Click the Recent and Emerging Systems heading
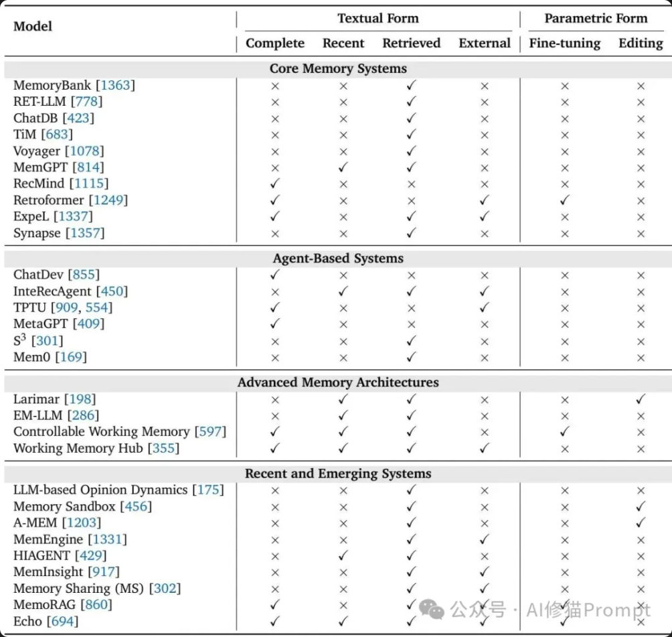 [x=338, y=474]
